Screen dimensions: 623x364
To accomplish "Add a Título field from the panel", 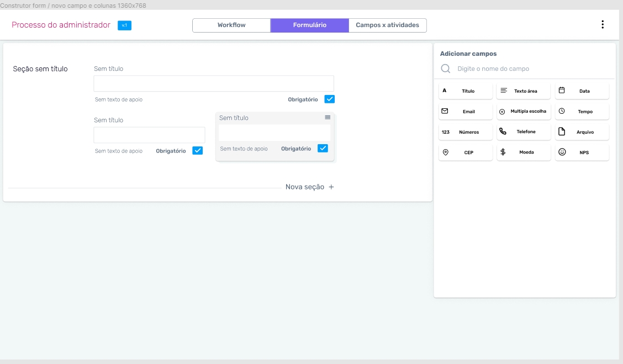I will tap(466, 91).
